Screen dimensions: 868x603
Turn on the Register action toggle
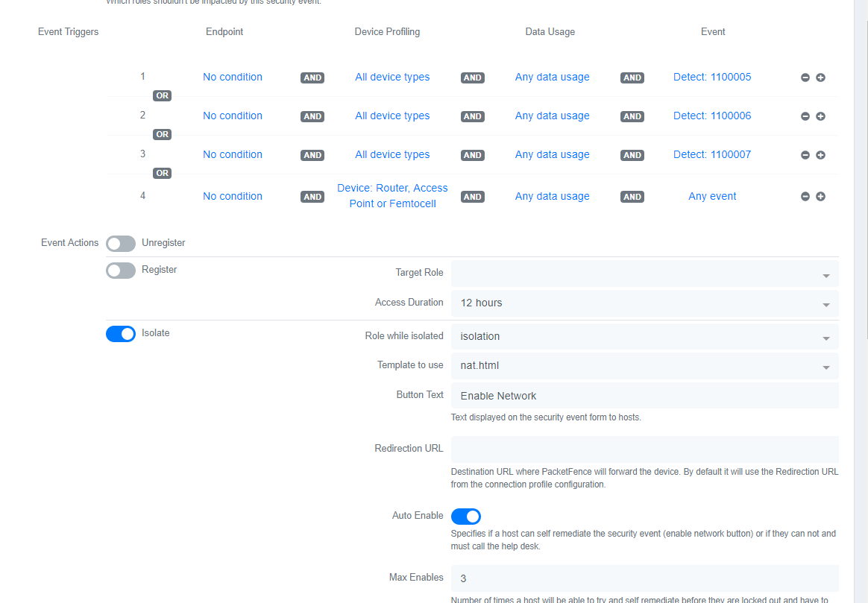(x=121, y=271)
